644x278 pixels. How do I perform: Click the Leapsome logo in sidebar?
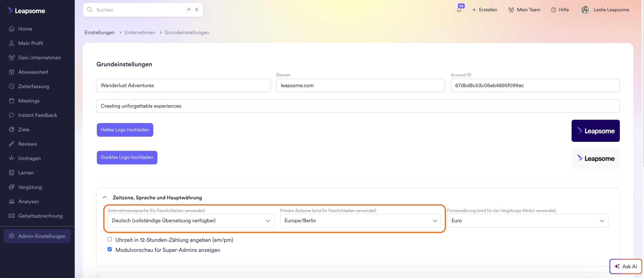pyautogui.click(x=26, y=11)
